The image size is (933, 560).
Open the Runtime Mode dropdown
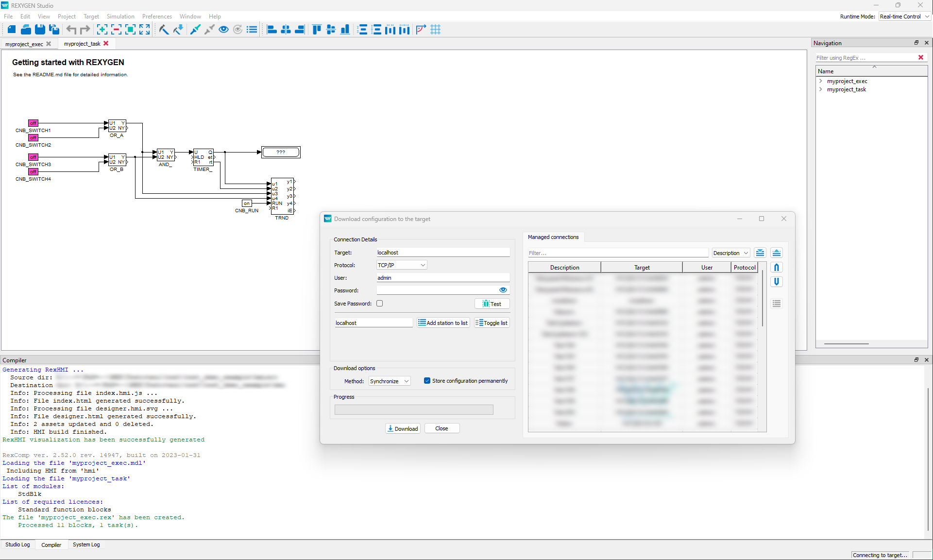pos(904,17)
